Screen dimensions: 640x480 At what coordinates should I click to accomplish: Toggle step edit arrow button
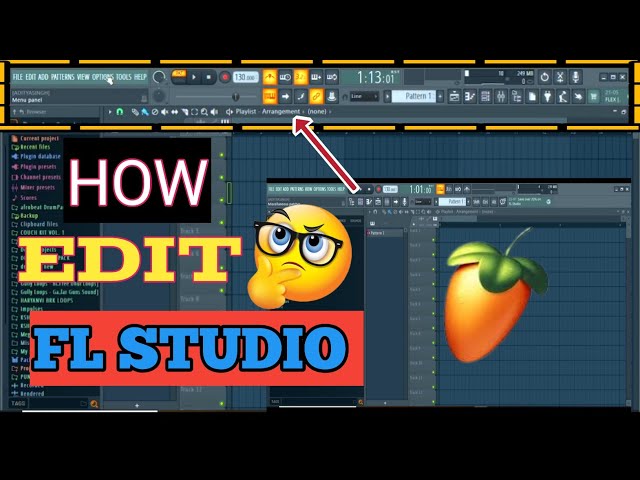coord(285,96)
